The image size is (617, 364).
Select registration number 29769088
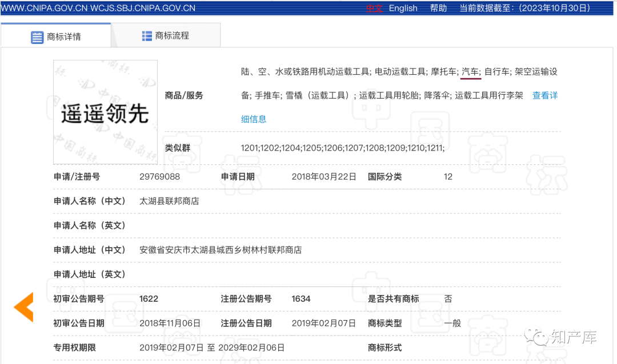tap(159, 177)
